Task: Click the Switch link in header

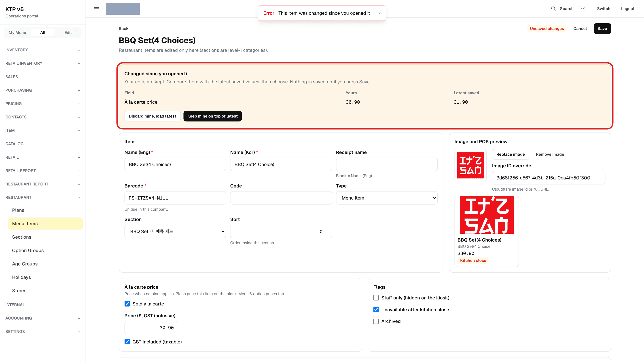Action: (604, 9)
